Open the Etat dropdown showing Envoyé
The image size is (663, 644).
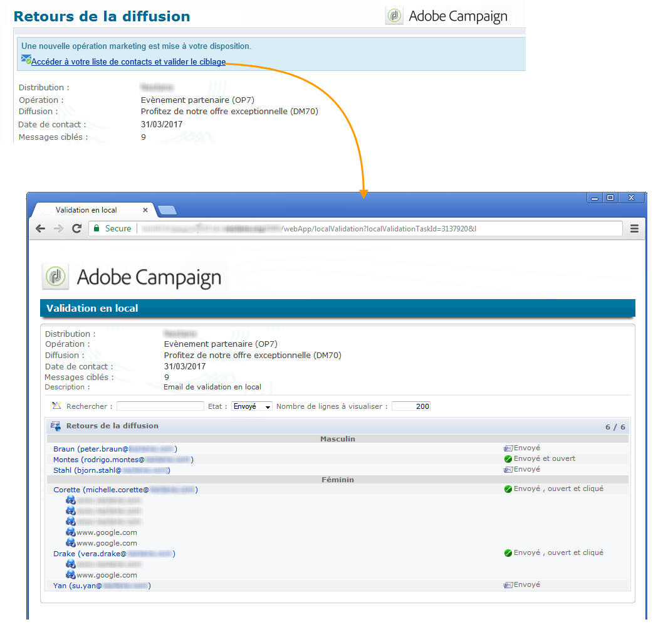coord(251,406)
